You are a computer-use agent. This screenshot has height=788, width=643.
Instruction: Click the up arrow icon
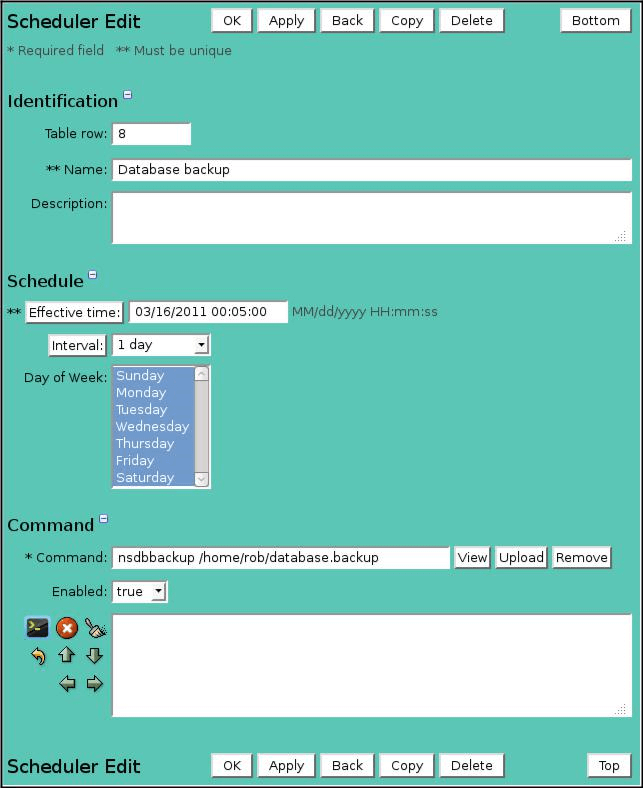[66, 656]
